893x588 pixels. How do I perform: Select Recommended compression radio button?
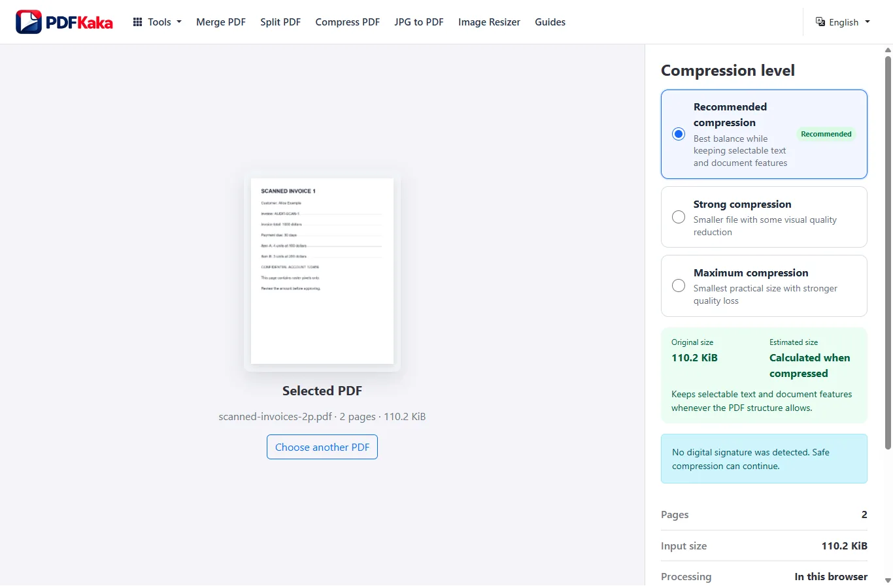[679, 134]
